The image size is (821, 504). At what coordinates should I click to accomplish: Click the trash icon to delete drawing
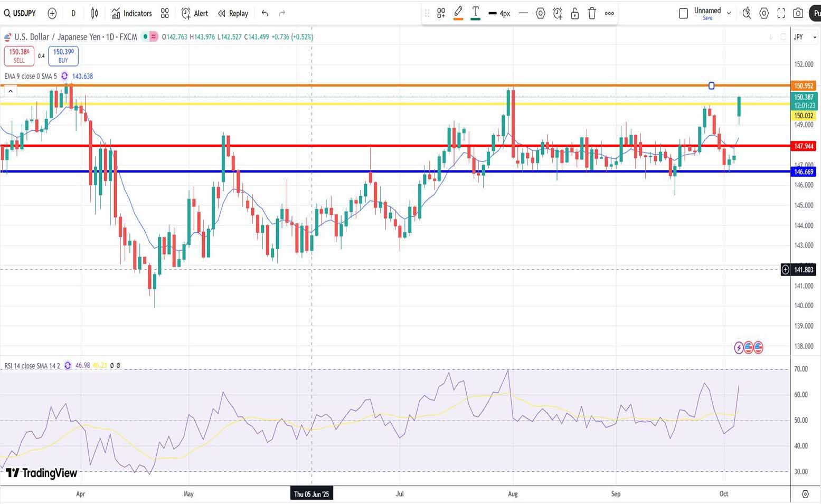point(592,13)
